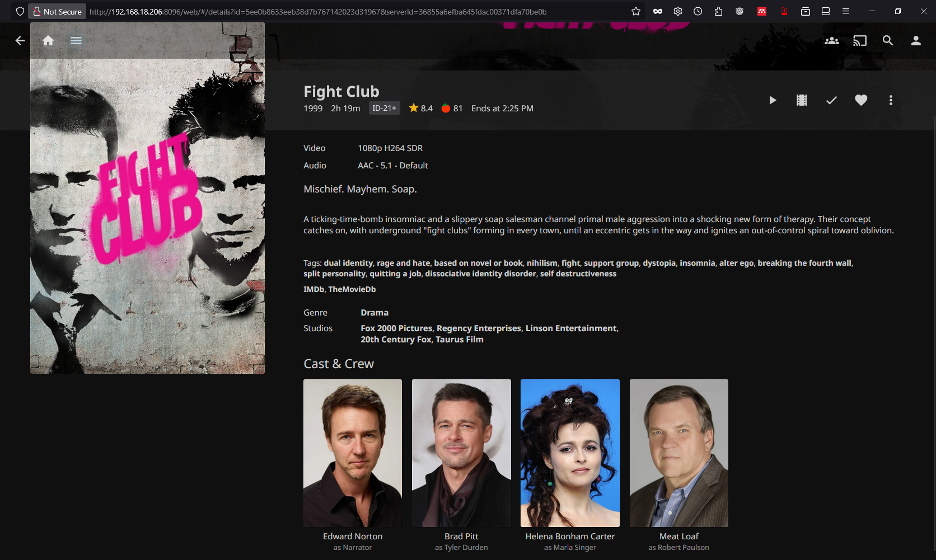Select the alter ego tag
The height and width of the screenshot is (560, 936).
coord(736,263)
